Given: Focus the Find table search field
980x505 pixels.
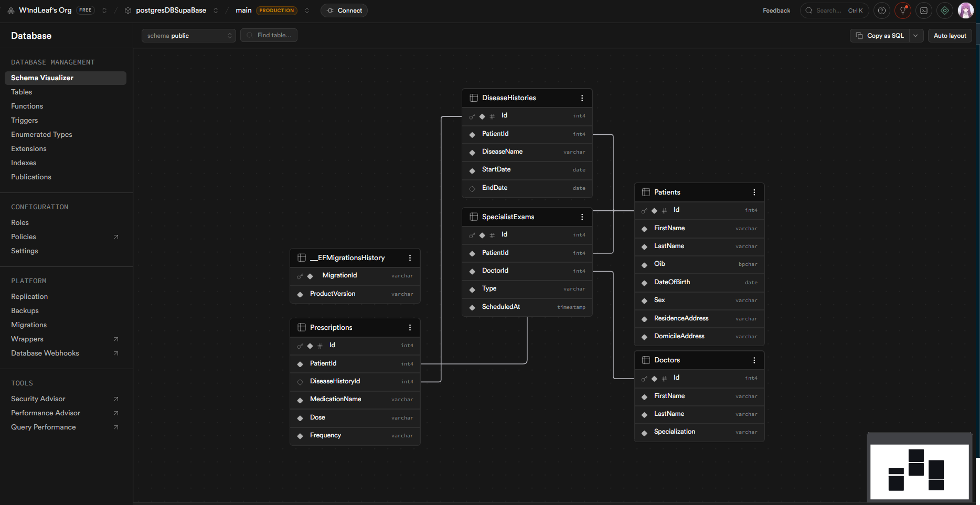Looking at the screenshot, I should [x=269, y=35].
